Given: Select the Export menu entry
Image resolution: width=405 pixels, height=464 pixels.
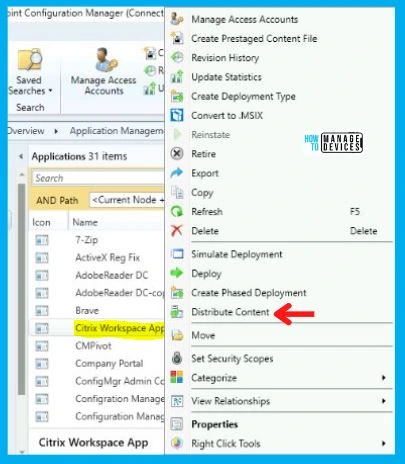Looking at the screenshot, I should click(205, 173).
